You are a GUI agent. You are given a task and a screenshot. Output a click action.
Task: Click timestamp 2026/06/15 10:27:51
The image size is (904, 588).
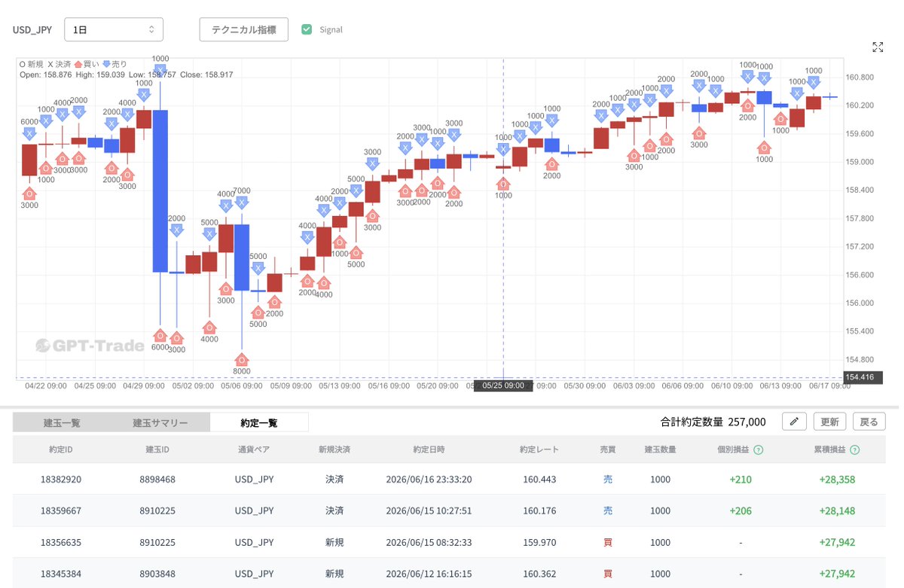coord(429,510)
